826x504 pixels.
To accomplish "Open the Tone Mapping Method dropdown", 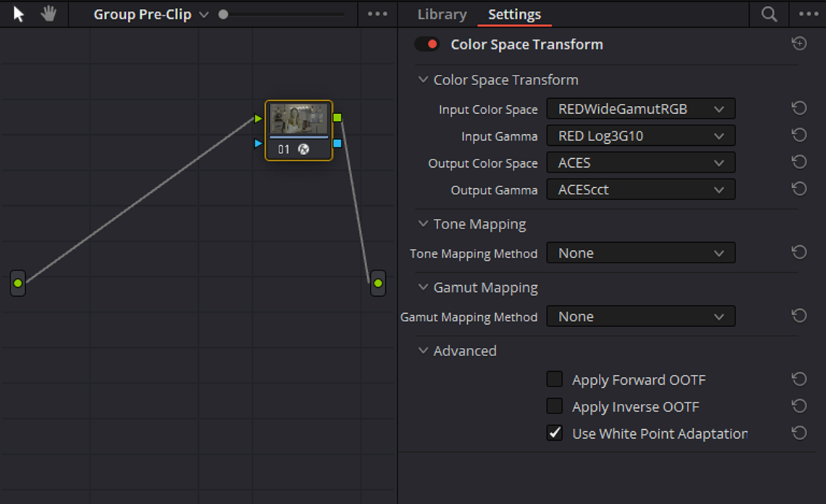I will 641,253.
